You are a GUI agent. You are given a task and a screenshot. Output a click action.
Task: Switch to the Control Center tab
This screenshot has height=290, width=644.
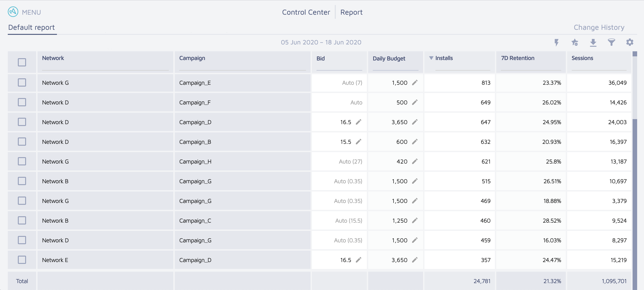[x=306, y=12]
